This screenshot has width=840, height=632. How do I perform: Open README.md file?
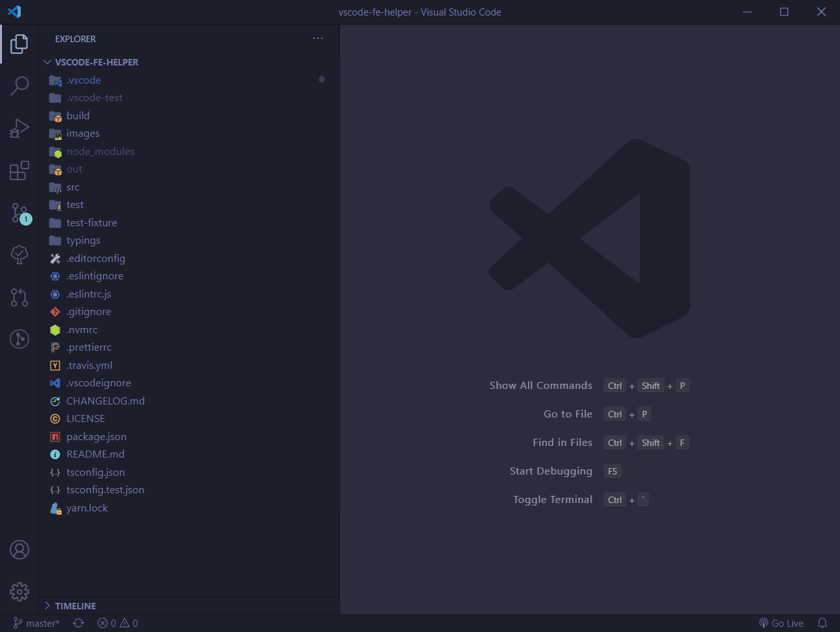189,454
